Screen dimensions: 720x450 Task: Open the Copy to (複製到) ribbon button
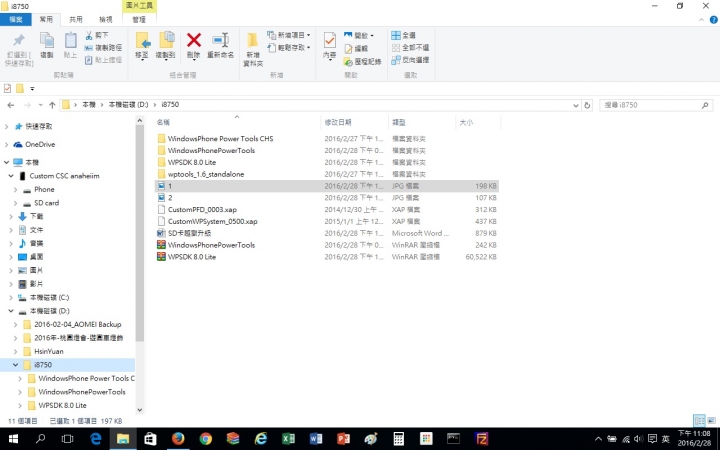tap(166, 45)
